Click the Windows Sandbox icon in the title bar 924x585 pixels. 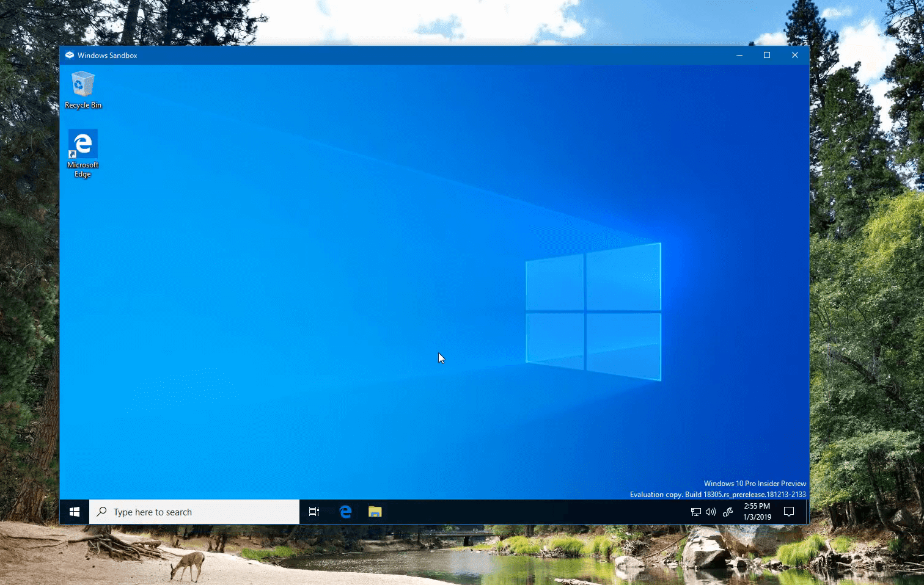[69, 55]
